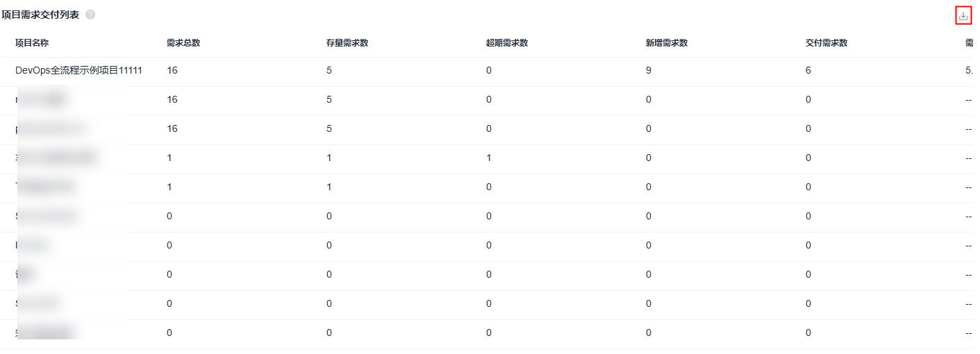
Task: Click the 交付需求数 column header
Action: point(827,43)
